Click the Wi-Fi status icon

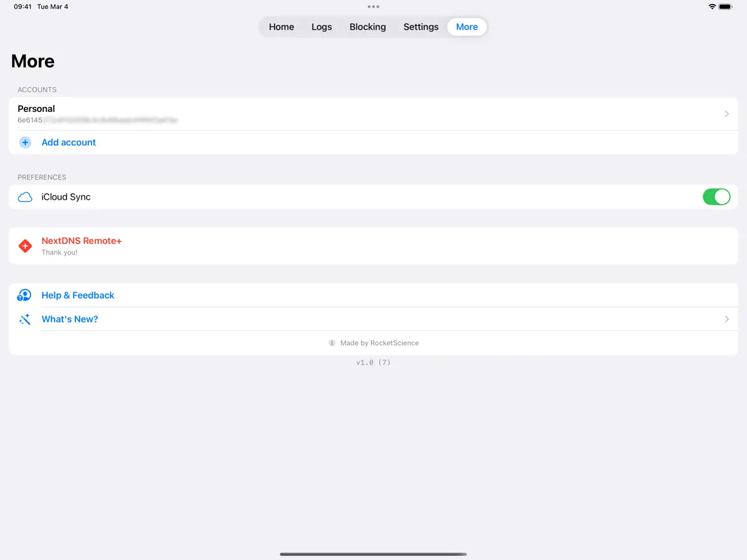[712, 7]
